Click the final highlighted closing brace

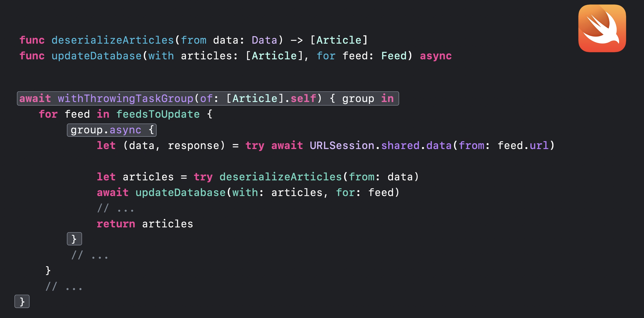click(22, 301)
